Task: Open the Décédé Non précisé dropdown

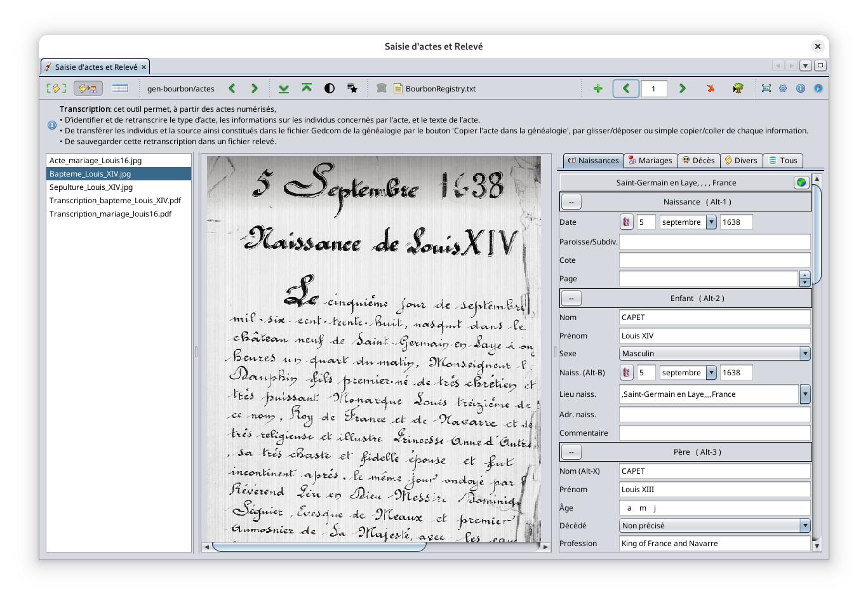Action: (715, 526)
